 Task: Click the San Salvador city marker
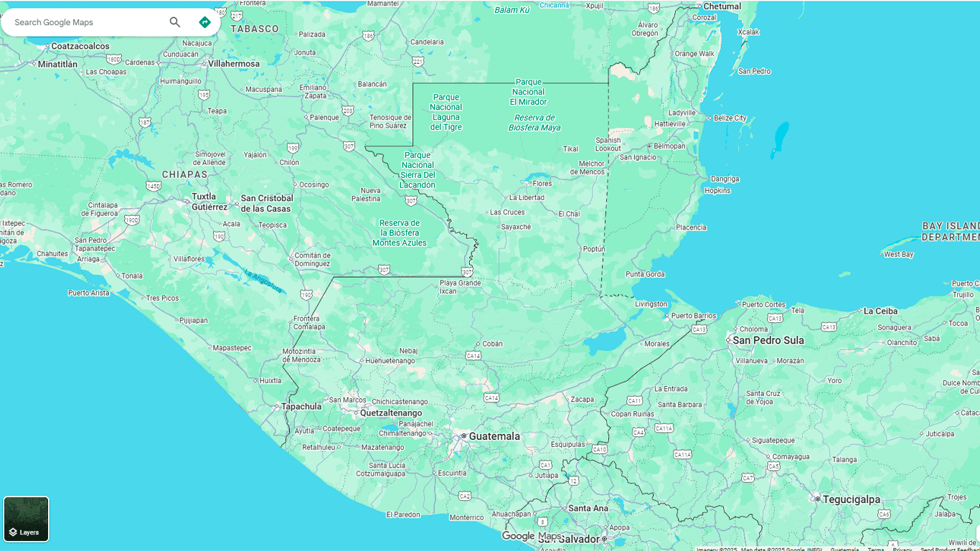coord(604,539)
